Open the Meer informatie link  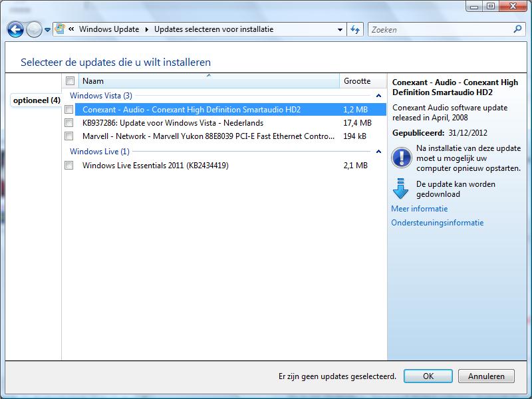420,209
